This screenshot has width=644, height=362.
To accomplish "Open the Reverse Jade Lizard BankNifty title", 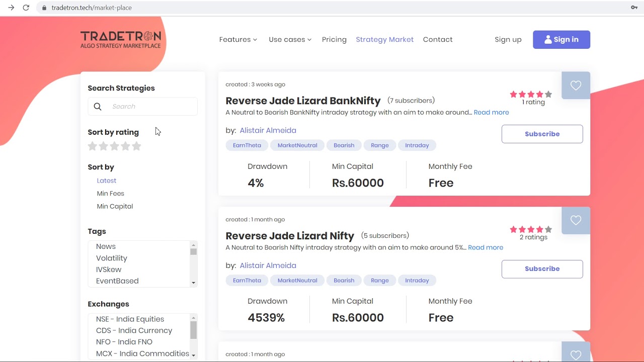I will [x=303, y=101].
